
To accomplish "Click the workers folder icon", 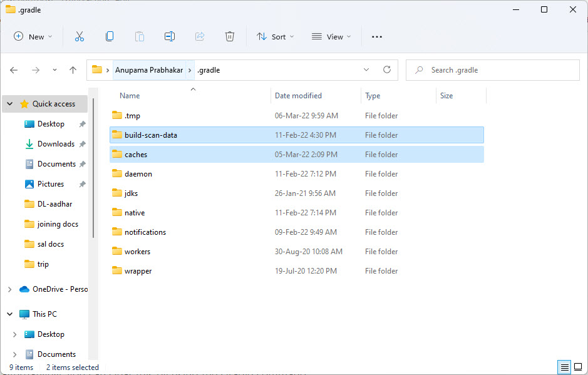I will coord(117,251).
